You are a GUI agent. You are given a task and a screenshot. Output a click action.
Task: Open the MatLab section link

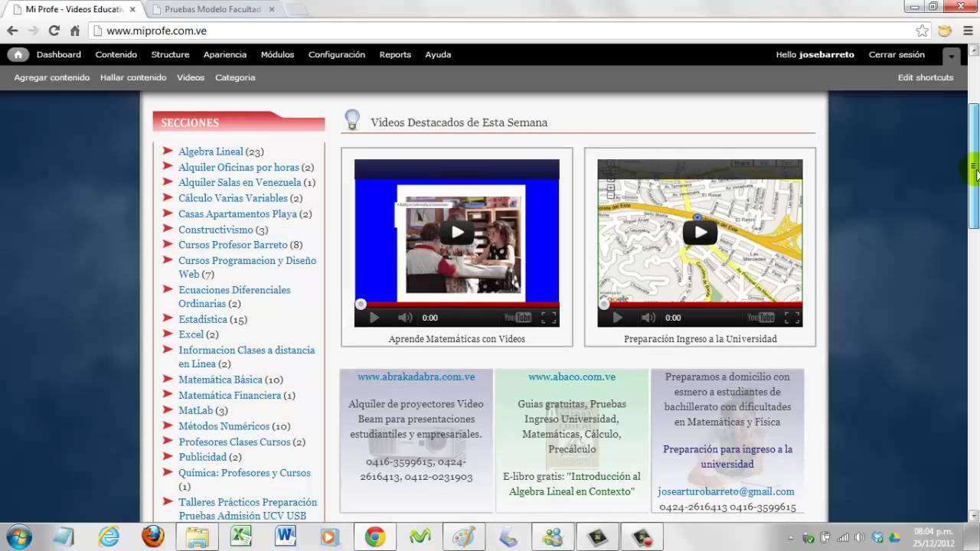tap(195, 410)
